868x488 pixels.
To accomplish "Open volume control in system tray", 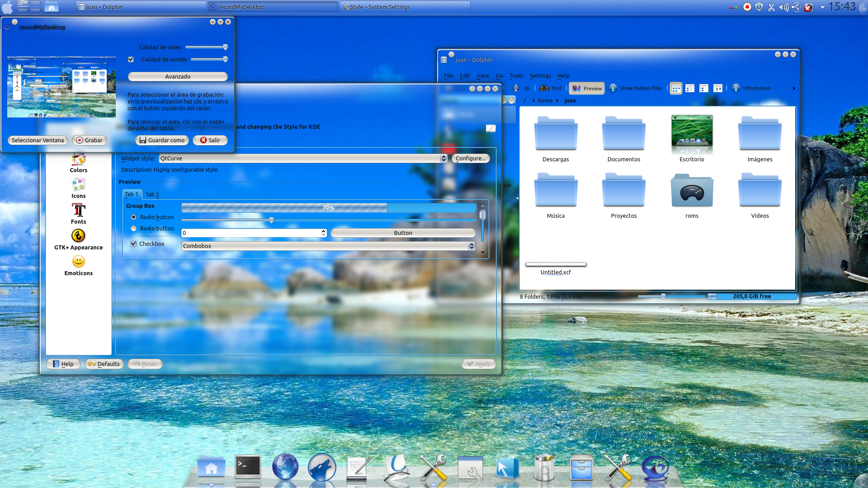I will pyautogui.click(x=783, y=7).
